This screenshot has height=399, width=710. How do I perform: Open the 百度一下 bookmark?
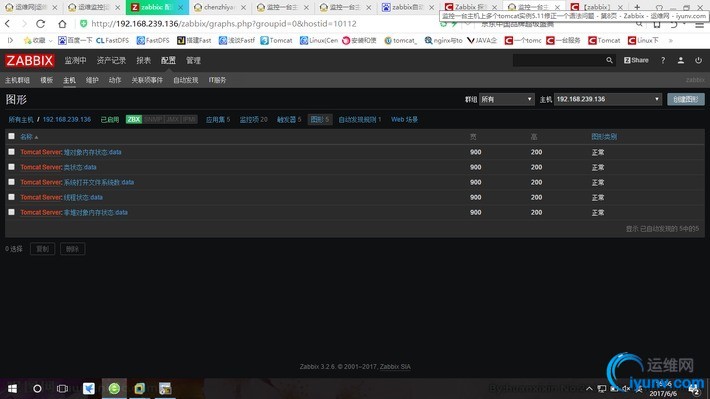75,40
